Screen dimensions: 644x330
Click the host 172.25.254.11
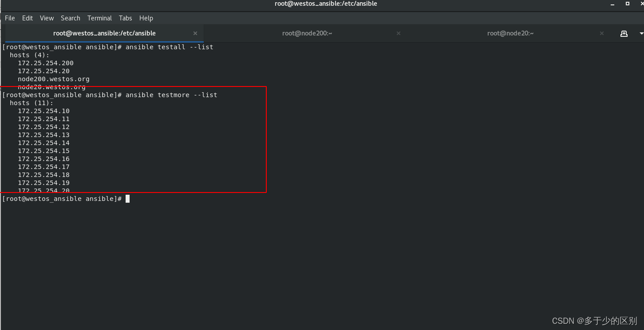43,119
